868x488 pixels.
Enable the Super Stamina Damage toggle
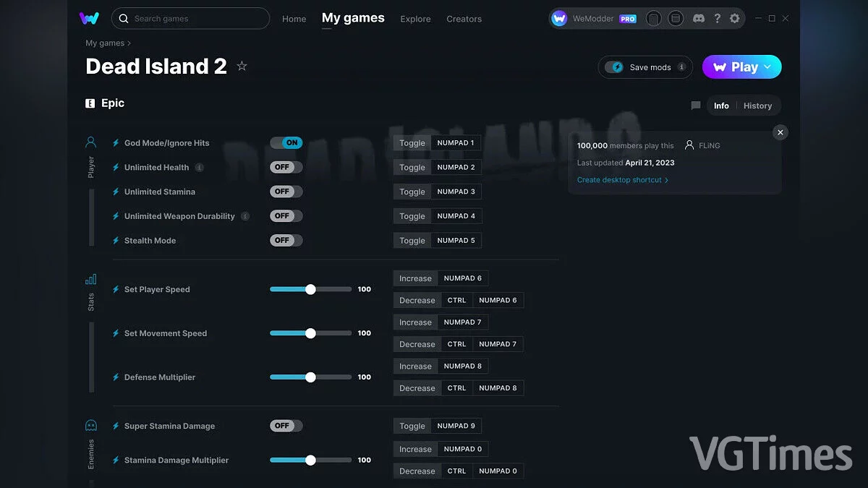(286, 426)
